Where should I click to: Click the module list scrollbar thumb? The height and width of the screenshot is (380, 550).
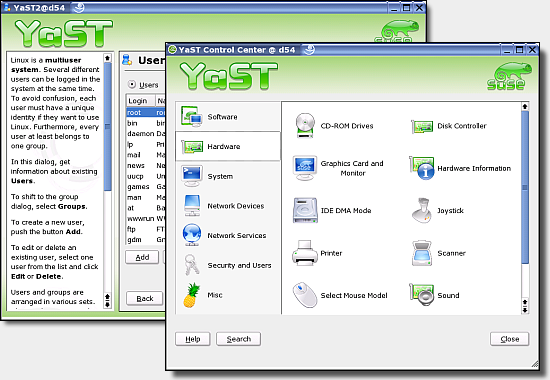point(525,187)
